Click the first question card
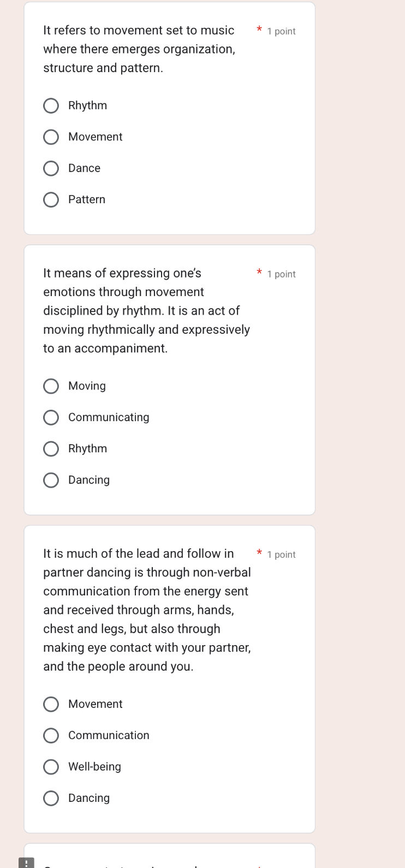The height and width of the screenshot is (868, 405). (x=169, y=117)
